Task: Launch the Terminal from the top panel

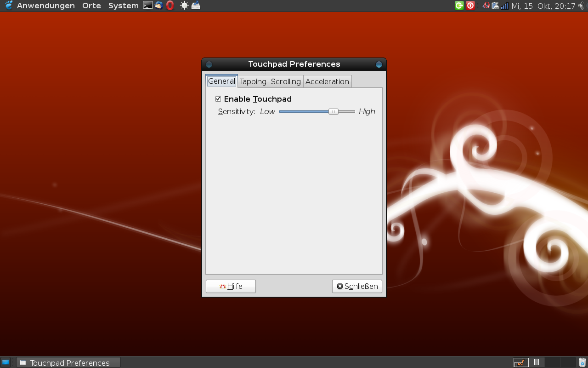Action: click(x=147, y=6)
